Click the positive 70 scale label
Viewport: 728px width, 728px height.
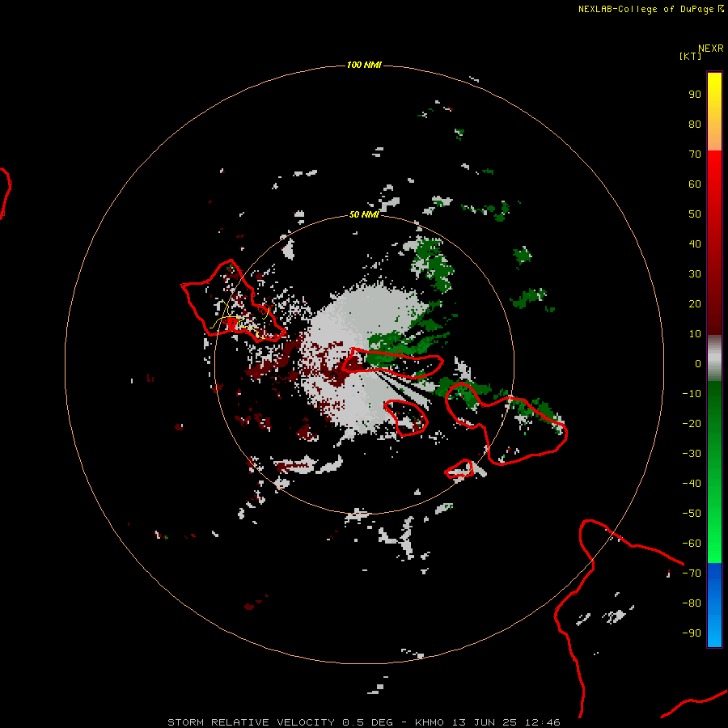(x=695, y=154)
